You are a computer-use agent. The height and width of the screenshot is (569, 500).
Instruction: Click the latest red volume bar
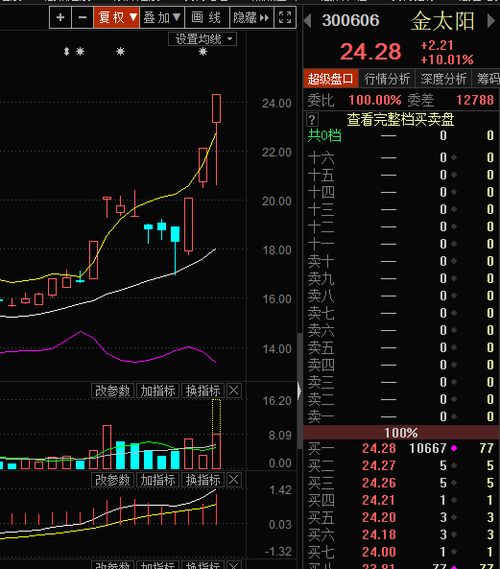coord(216,451)
